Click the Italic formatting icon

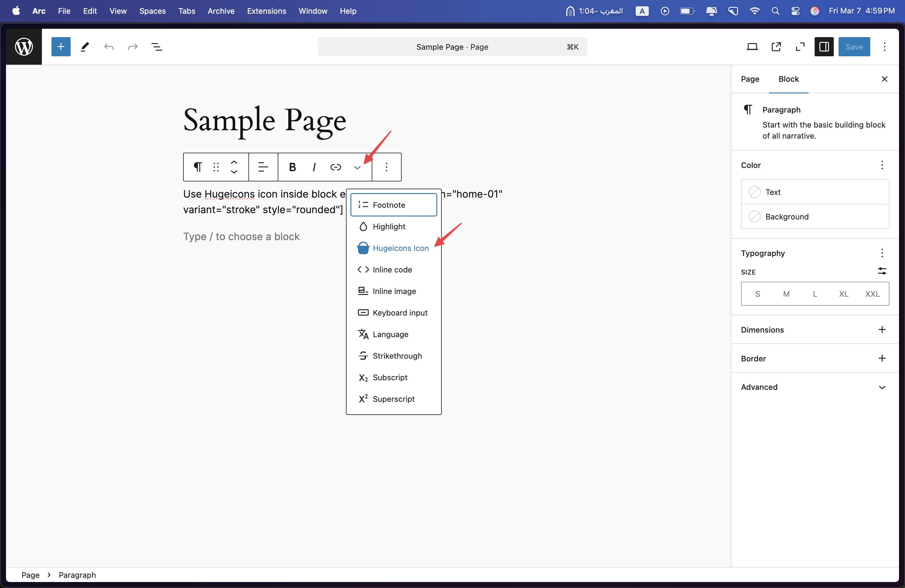tap(314, 167)
